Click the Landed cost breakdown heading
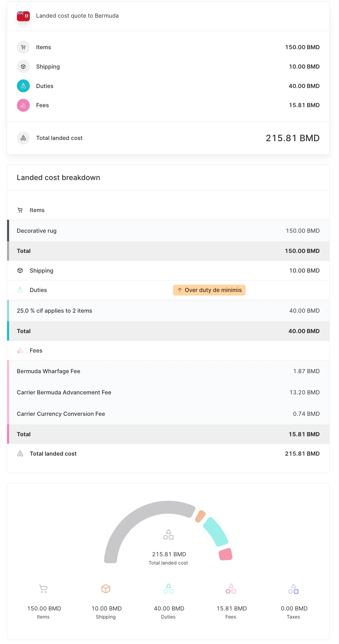Viewport: 339px width, 644px height. [x=59, y=177]
